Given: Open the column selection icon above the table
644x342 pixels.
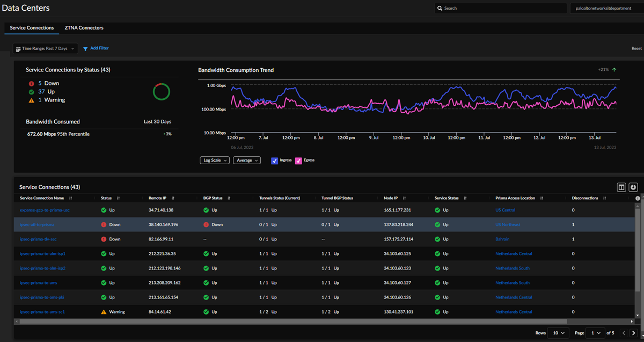Looking at the screenshot, I should click(x=621, y=187).
